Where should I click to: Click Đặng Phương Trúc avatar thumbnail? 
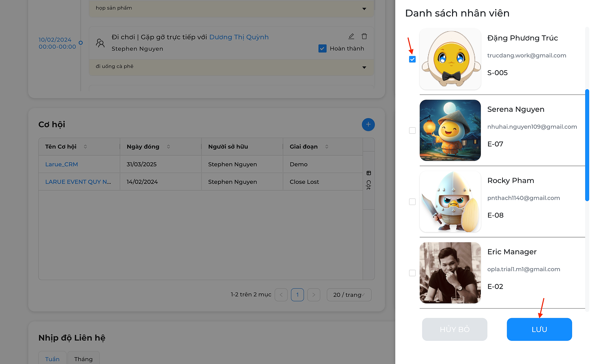pos(450,59)
